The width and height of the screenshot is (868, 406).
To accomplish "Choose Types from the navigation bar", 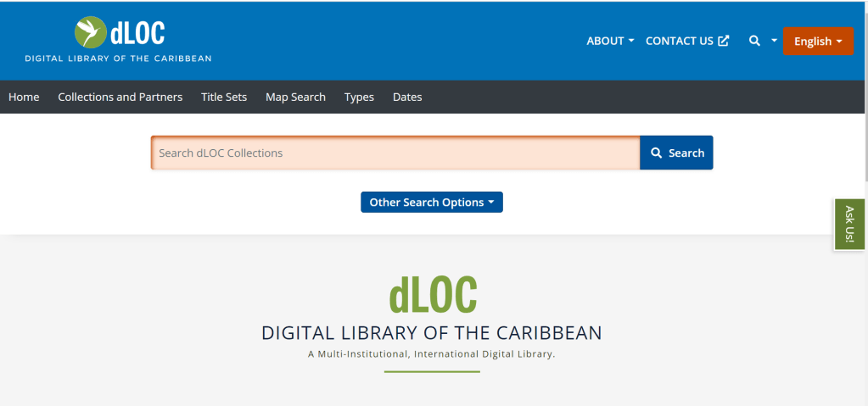I will click(x=359, y=97).
